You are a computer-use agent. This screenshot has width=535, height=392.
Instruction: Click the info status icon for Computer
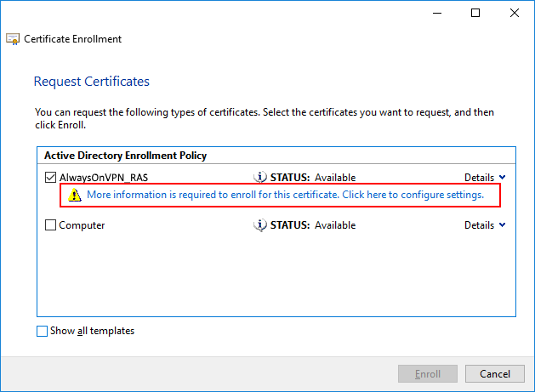click(x=260, y=225)
